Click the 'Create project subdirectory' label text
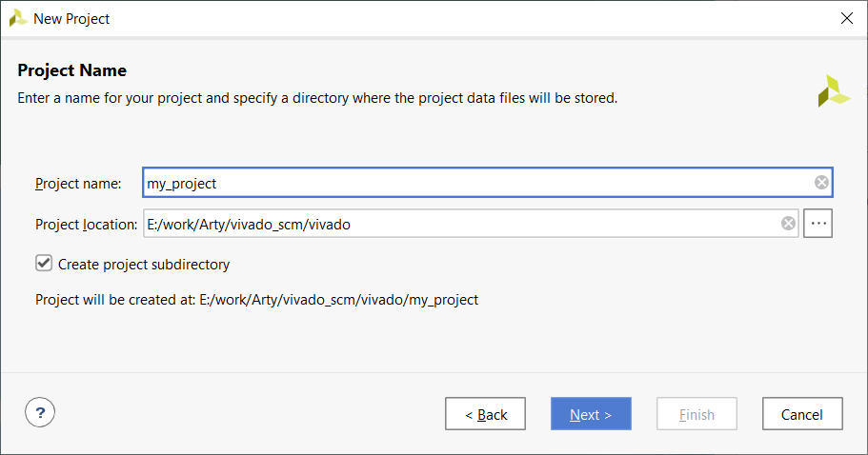Screen dimensions: 868x455 tap(144, 265)
